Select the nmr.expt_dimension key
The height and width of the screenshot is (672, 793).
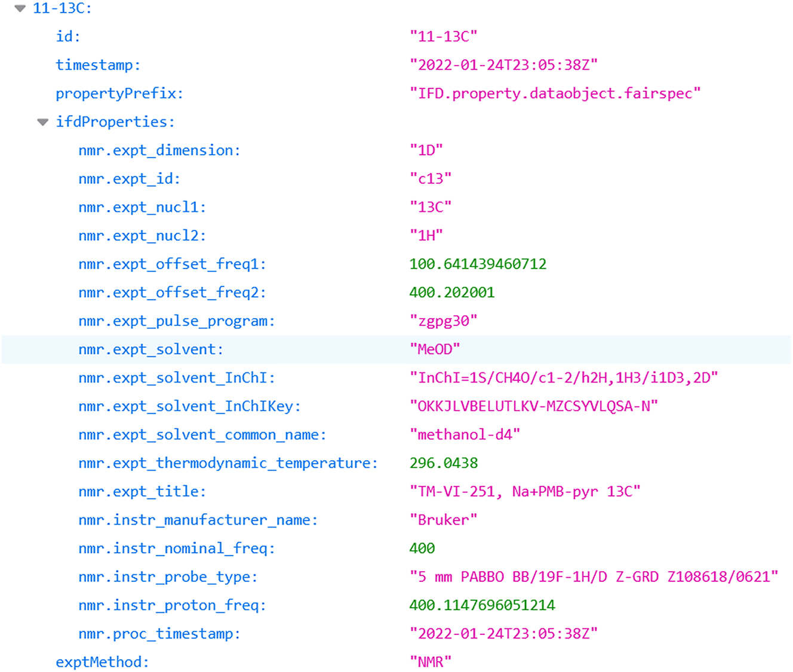158,150
